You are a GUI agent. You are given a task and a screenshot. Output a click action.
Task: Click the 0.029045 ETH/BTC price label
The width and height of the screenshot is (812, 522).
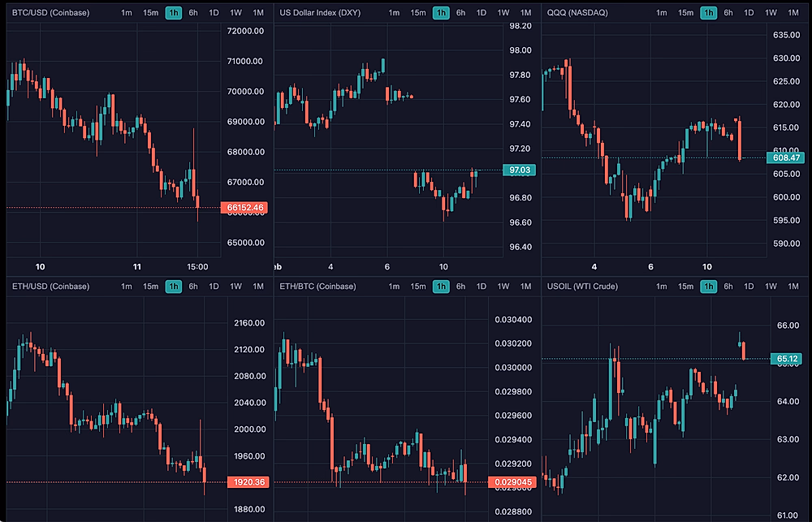(x=512, y=482)
